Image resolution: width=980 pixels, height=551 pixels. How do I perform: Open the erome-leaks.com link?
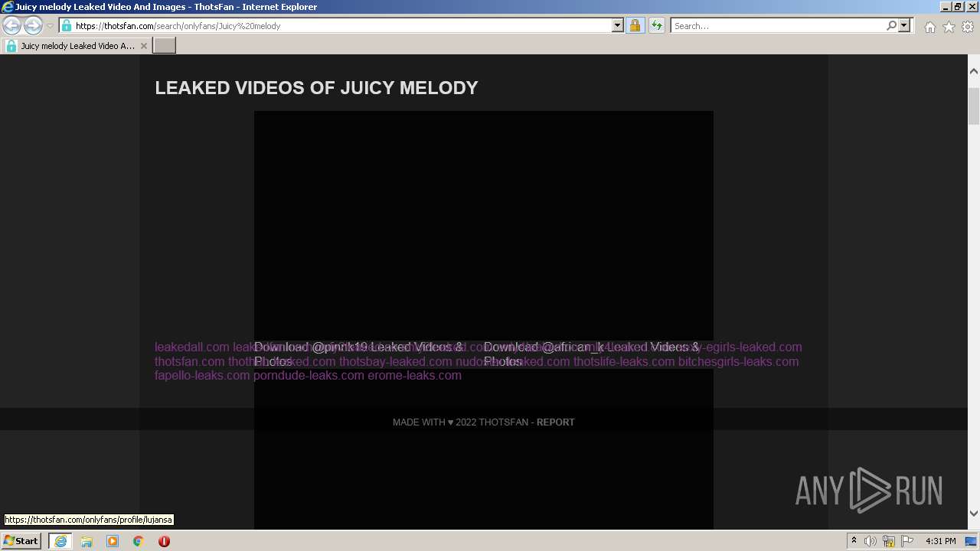coord(414,376)
